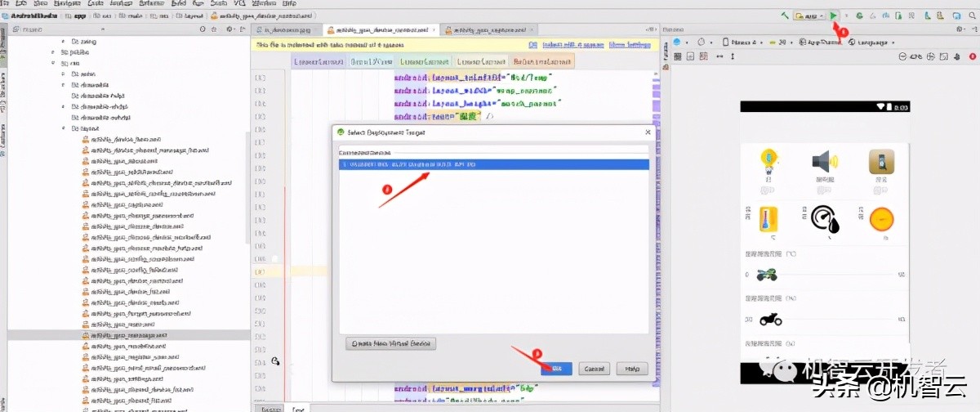Click the humidity gauge icon in phone preview
Viewport: 980px width, 412px height.
pyautogui.click(x=824, y=219)
